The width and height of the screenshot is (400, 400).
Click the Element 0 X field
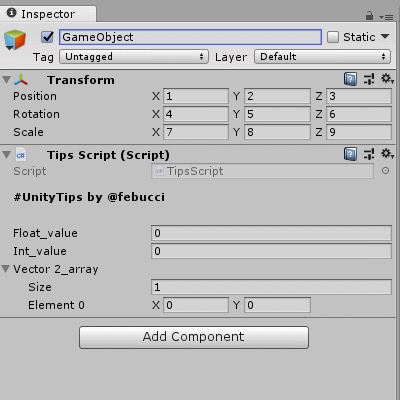pyautogui.click(x=196, y=305)
